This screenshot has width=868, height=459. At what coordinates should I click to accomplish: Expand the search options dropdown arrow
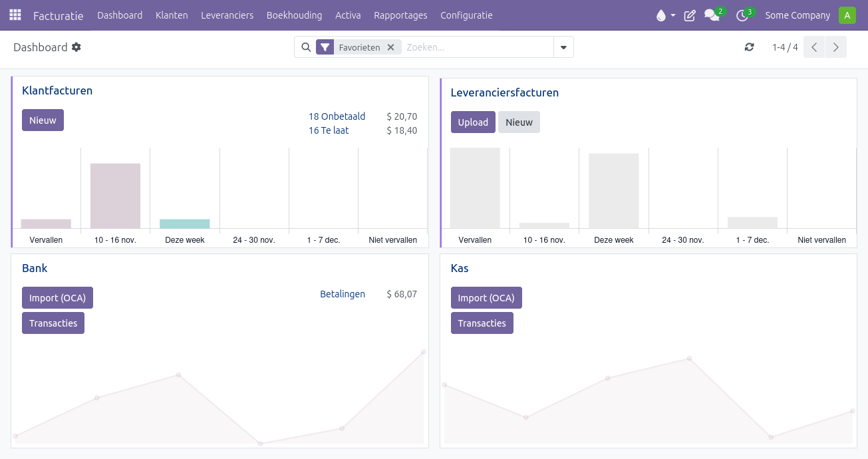coord(563,47)
